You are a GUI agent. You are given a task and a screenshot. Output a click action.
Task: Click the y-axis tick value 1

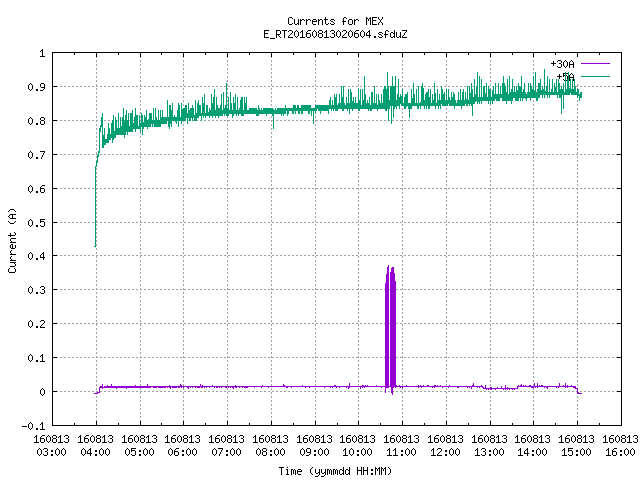tap(42, 53)
